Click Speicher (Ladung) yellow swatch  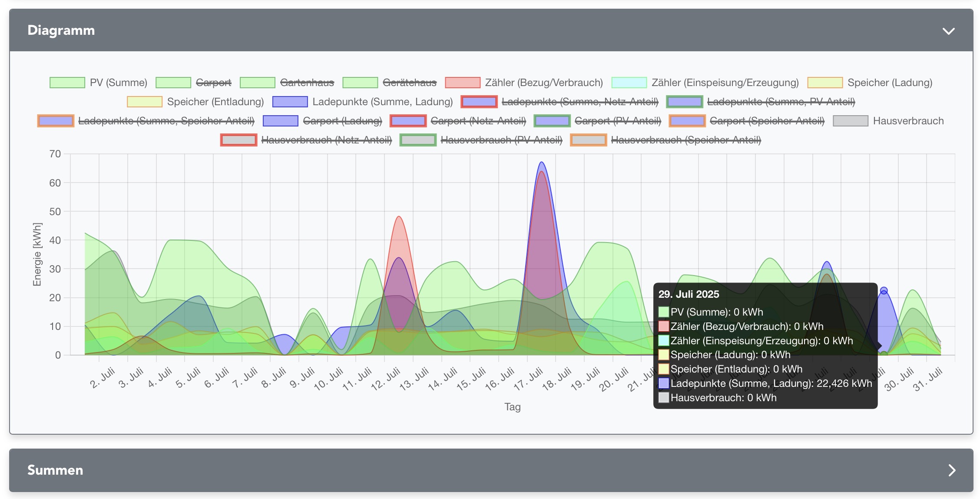(824, 83)
